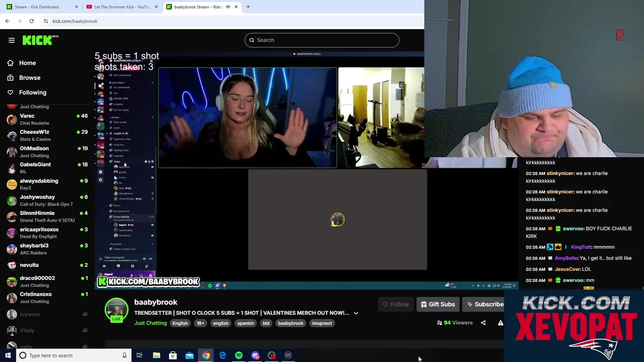The height and width of the screenshot is (362, 644).
Task: Open Following in sidebar
Action: [x=32, y=93]
